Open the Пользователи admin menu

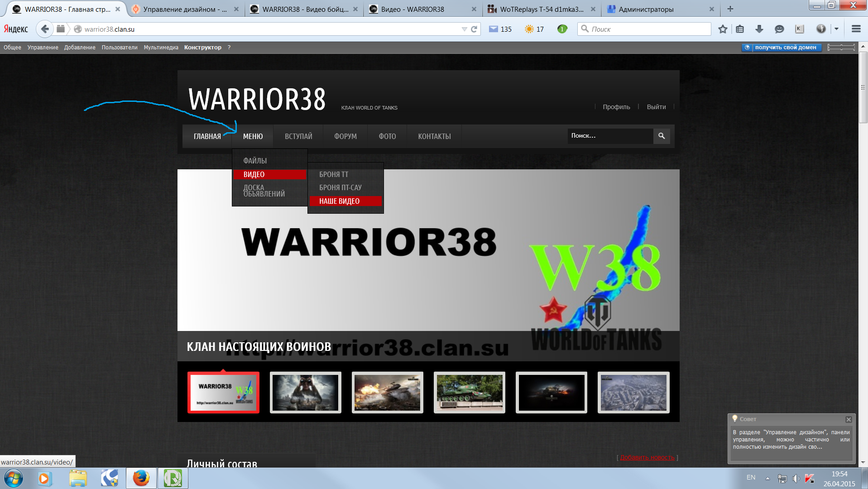pos(120,48)
